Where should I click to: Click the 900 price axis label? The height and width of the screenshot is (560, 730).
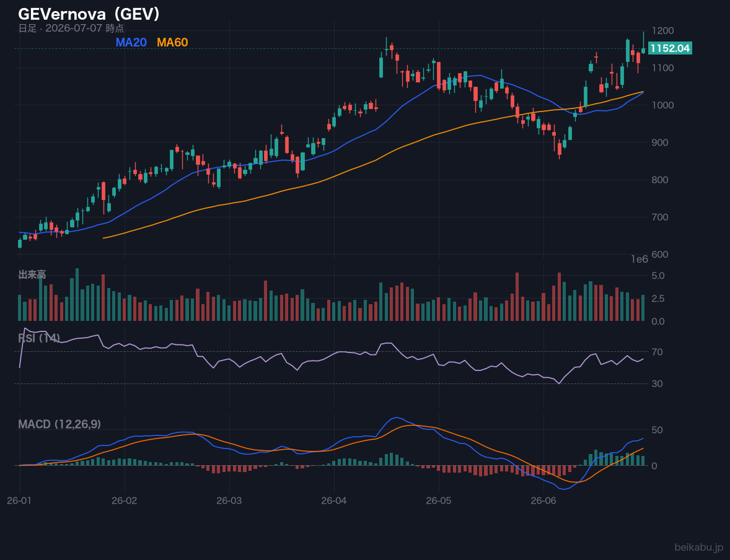click(x=660, y=142)
